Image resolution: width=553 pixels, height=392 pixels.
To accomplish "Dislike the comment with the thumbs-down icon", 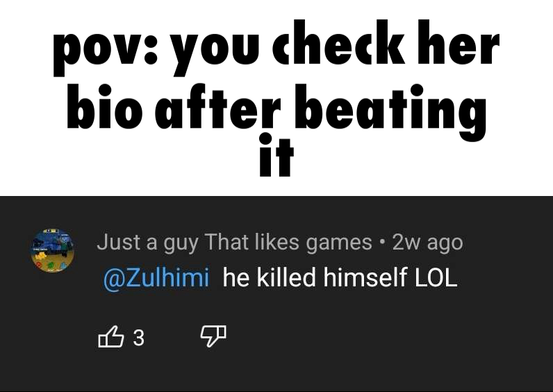I will tap(213, 336).
